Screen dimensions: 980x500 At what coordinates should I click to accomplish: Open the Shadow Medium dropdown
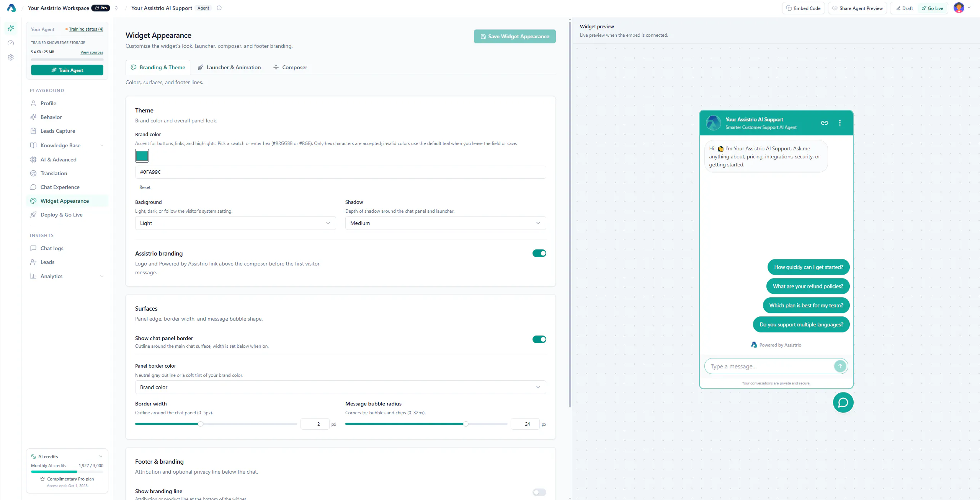[446, 223]
